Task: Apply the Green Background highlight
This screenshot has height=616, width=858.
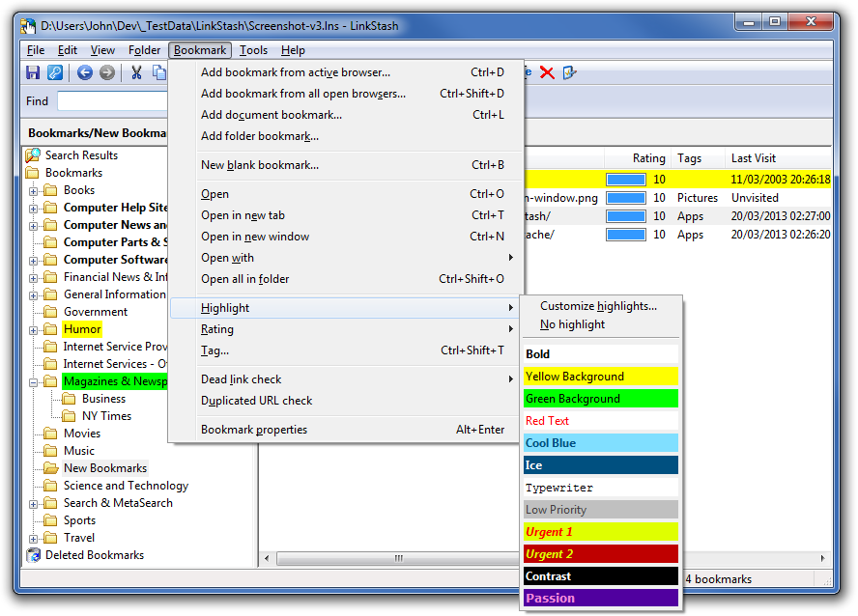Action: pos(579,398)
